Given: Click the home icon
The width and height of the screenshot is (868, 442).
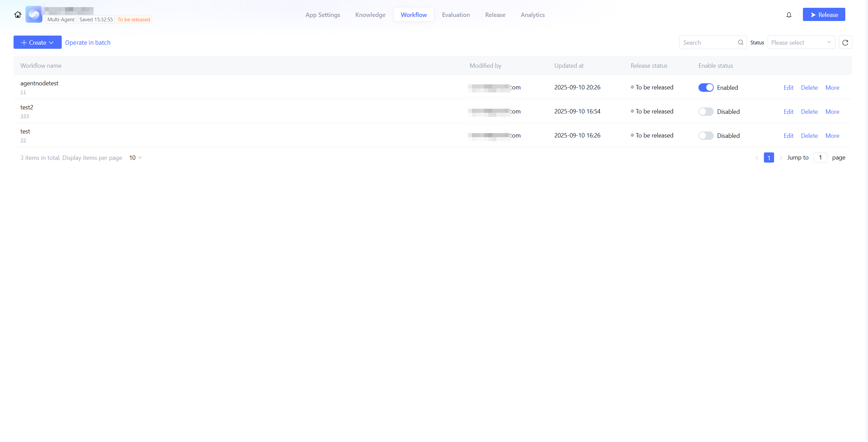Looking at the screenshot, I should pyautogui.click(x=18, y=15).
